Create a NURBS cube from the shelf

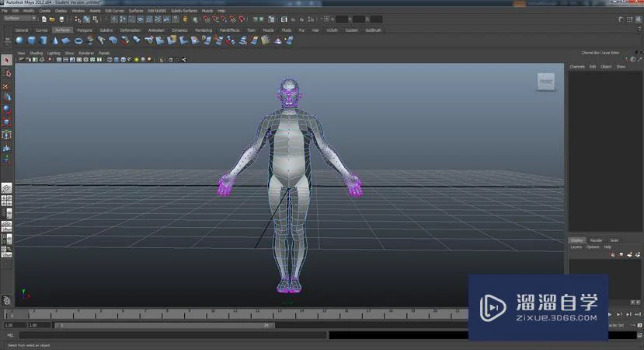(x=32, y=40)
